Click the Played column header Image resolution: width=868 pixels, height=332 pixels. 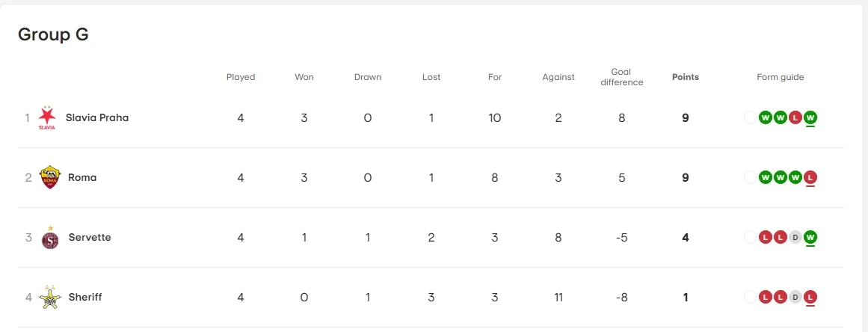(241, 77)
